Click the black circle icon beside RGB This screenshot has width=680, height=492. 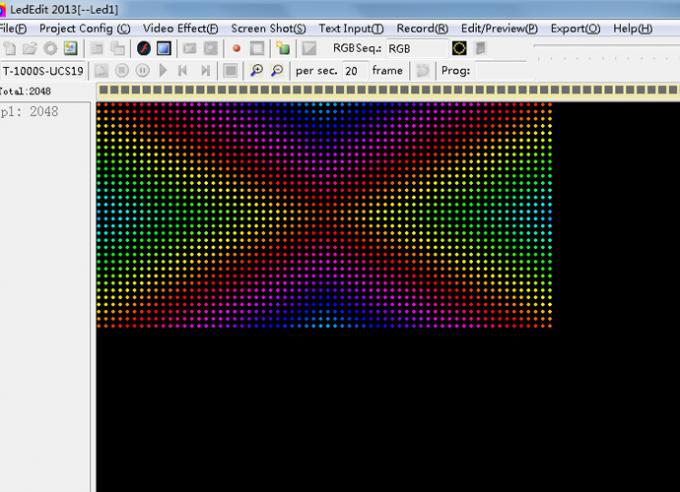(x=459, y=48)
